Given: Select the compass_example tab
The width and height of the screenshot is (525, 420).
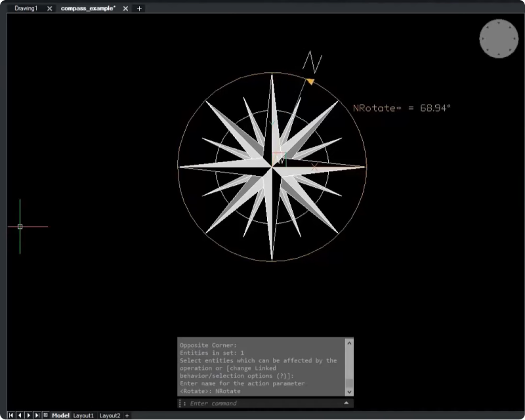Looking at the screenshot, I should pos(88,9).
